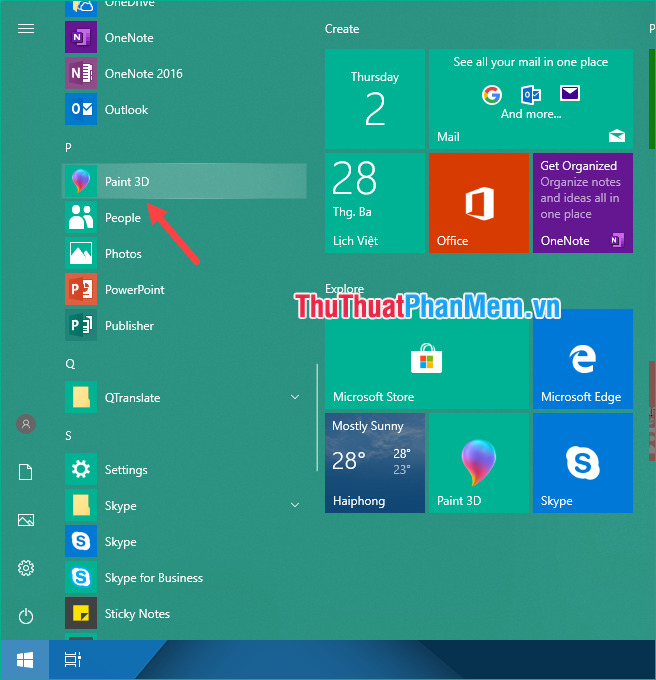Image resolution: width=656 pixels, height=680 pixels.
Task: Click the Power button icon
Action: 26,616
